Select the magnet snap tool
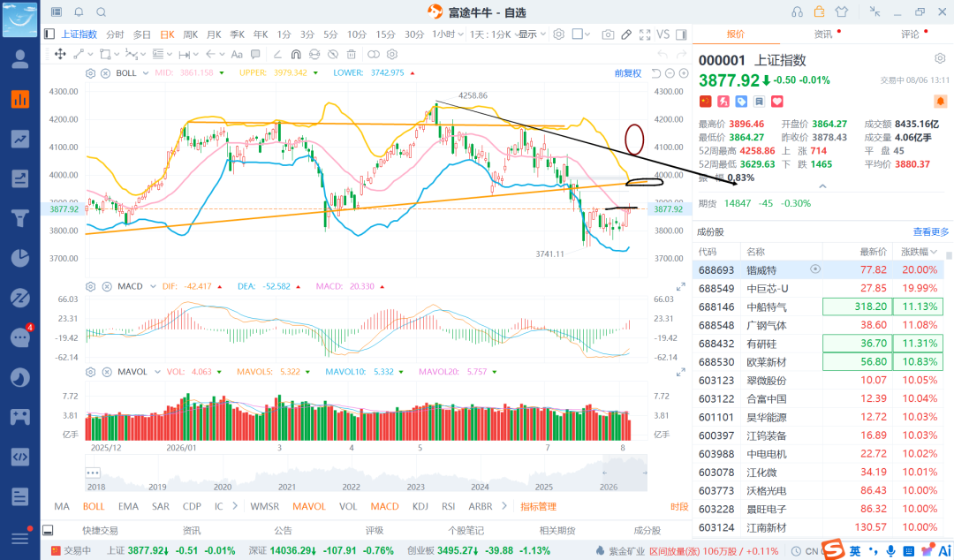 coord(296,54)
